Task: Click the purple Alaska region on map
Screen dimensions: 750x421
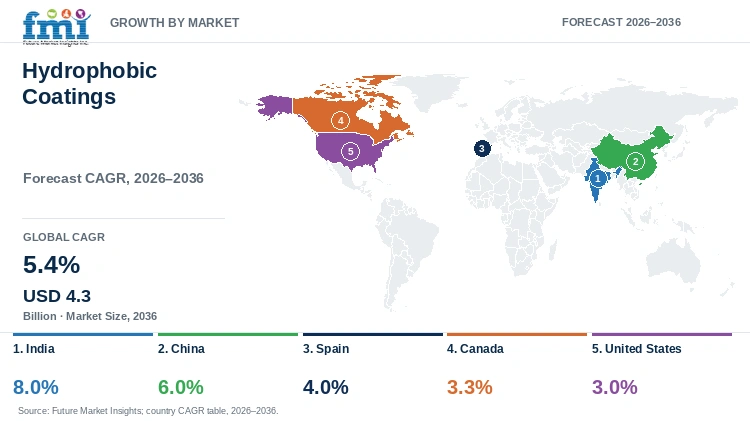Action: (275, 106)
